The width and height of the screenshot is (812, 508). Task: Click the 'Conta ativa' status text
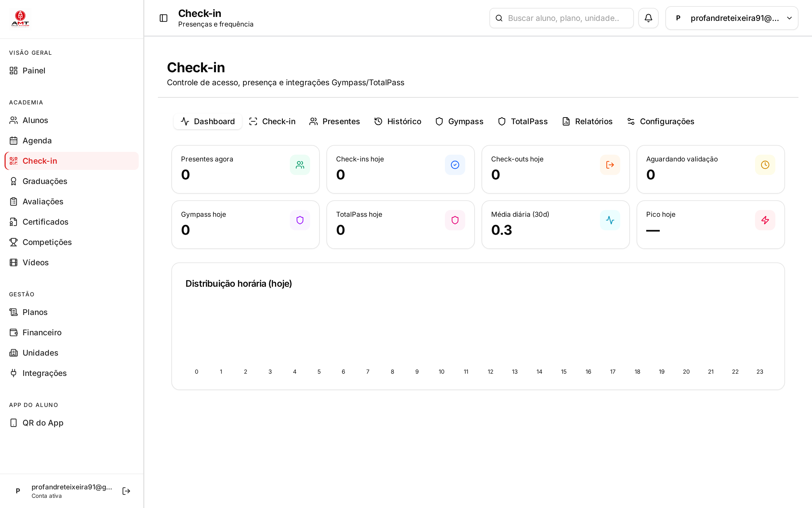point(47,496)
